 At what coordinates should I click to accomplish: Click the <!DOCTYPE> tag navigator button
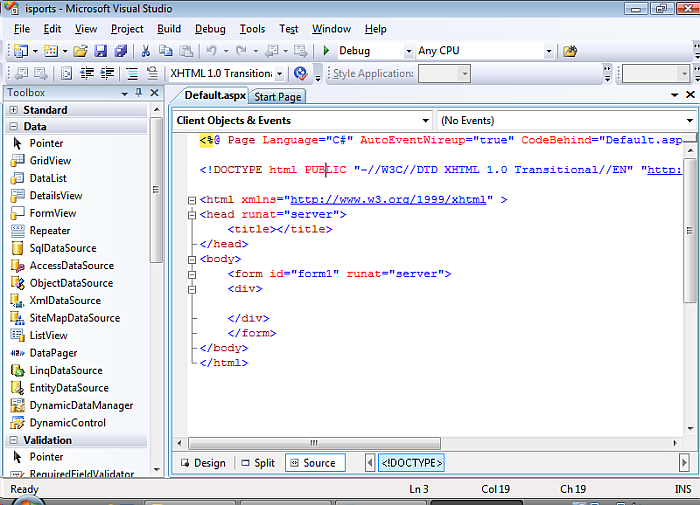410,463
